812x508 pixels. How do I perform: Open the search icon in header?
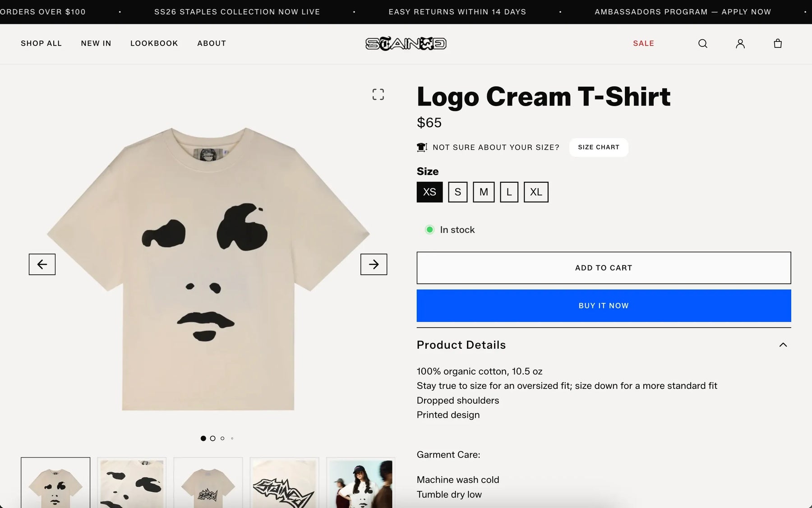click(702, 43)
